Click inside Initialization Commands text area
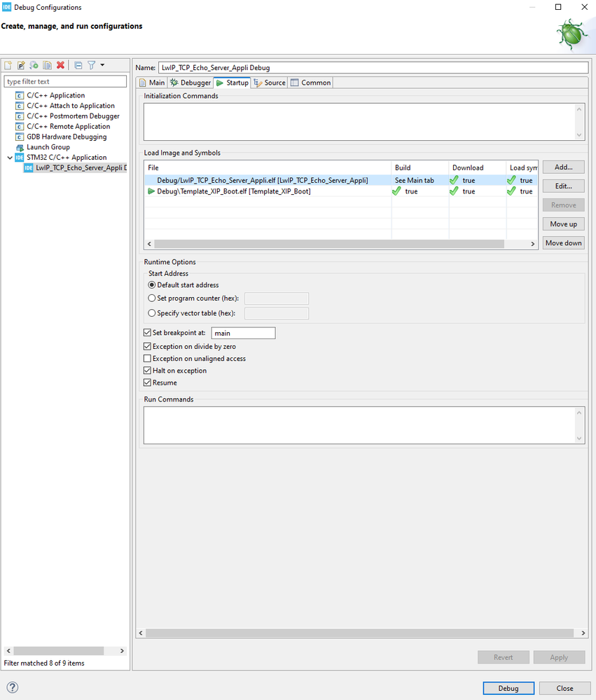The image size is (596, 700). [x=359, y=122]
